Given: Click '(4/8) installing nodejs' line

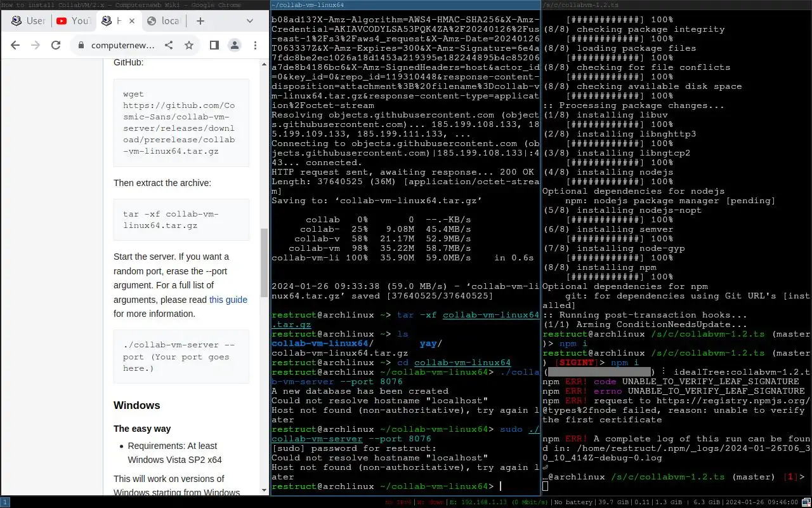Looking at the screenshot, I should (x=608, y=172).
